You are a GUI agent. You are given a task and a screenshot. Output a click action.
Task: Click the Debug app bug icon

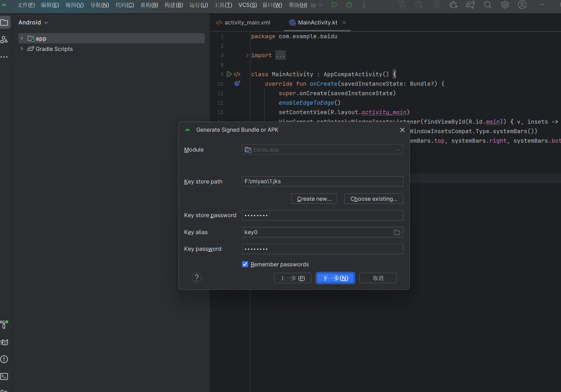point(349,5)
